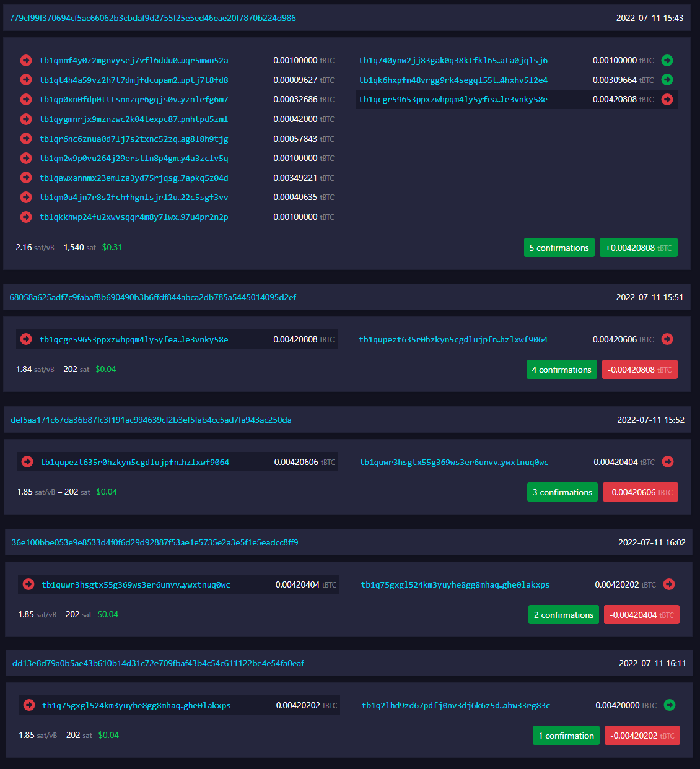Image resolution: width=700 pixels, height=769 pixels.
Task: Click the red input arrow beside tb1qmnf4y0z2mgnvysej7vfl6ddu0
Action: 26,61
